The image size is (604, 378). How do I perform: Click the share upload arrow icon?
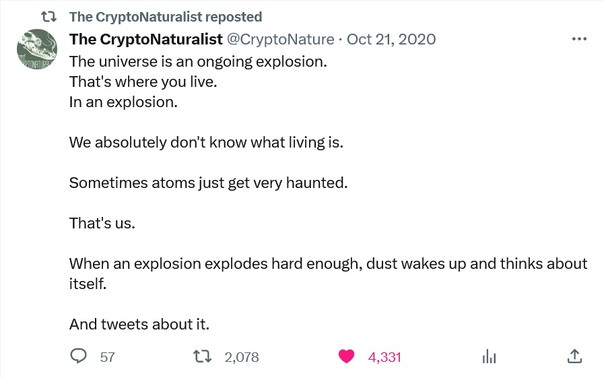pos(574,356)
